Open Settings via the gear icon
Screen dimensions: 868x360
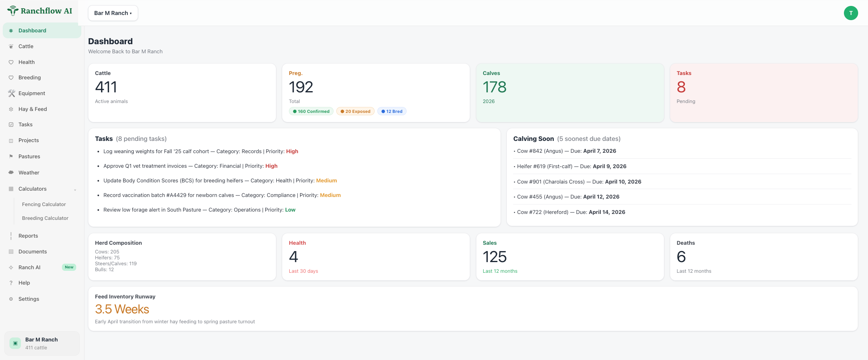click(11, 299)
